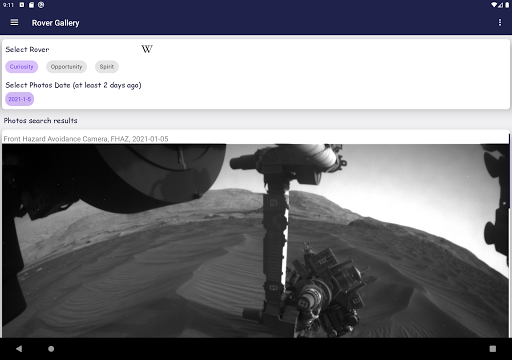
Task: Click the FHAZ 2021-01-05 photo caption
Action: pyautogui.click(x=86, y=139)
